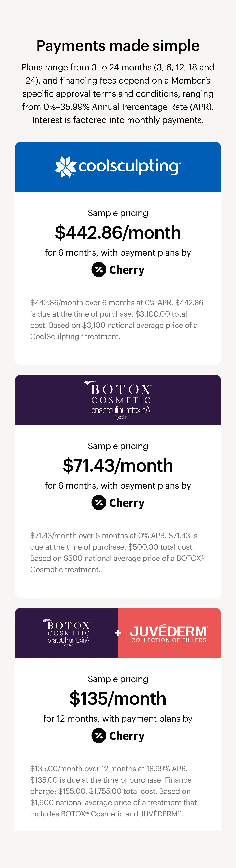Click the Cherry percent icon under Botox pricing
Viewport: 236px width, 868px height.
point(99,502)
